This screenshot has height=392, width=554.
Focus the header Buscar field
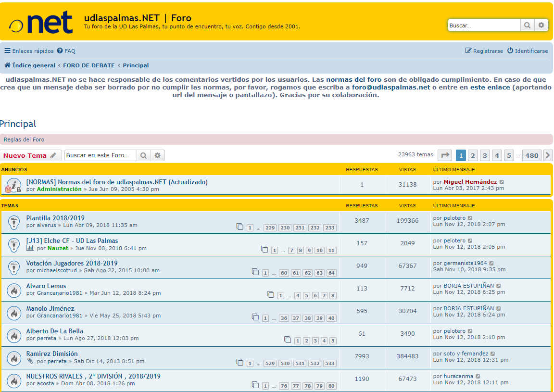[x=484, y=25]
